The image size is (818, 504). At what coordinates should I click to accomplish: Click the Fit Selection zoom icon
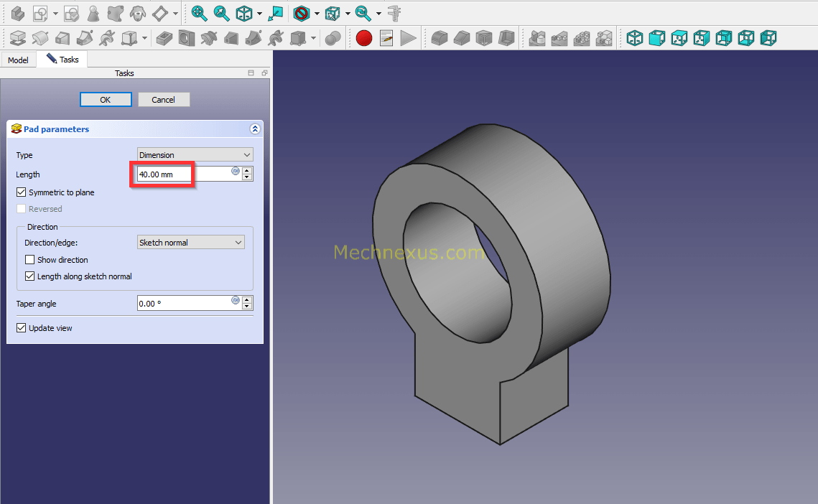(221, 13)
